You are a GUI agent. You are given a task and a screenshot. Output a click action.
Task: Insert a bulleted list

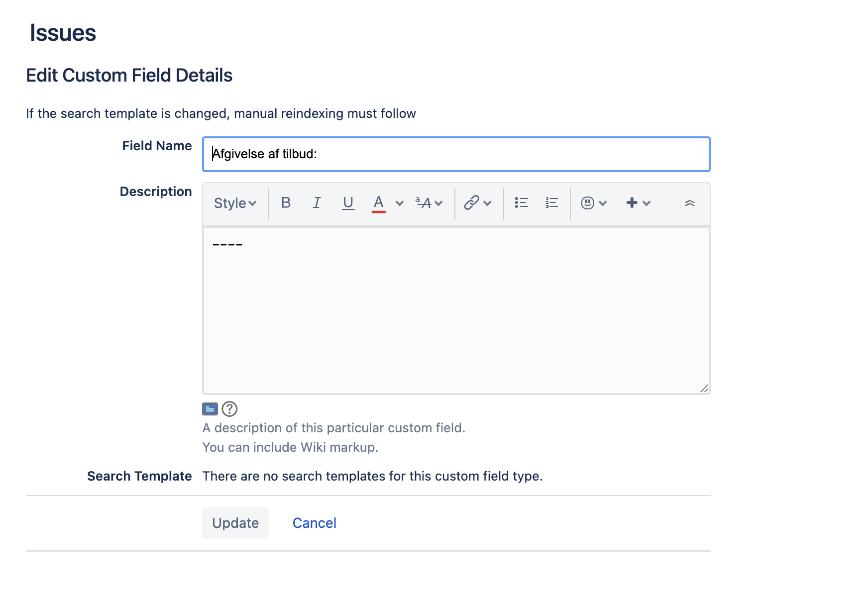click(x=521, y=203)
